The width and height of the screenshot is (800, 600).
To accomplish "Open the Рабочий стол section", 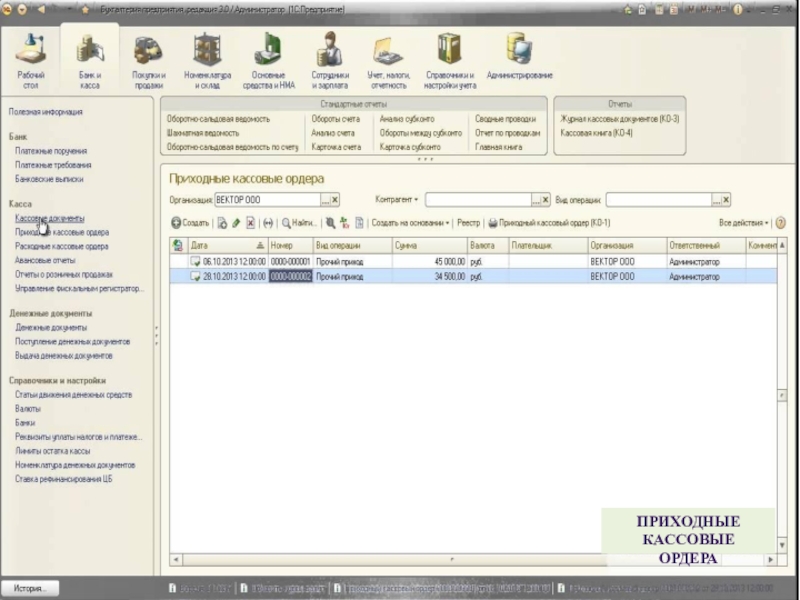I will (x=30, y=60).
